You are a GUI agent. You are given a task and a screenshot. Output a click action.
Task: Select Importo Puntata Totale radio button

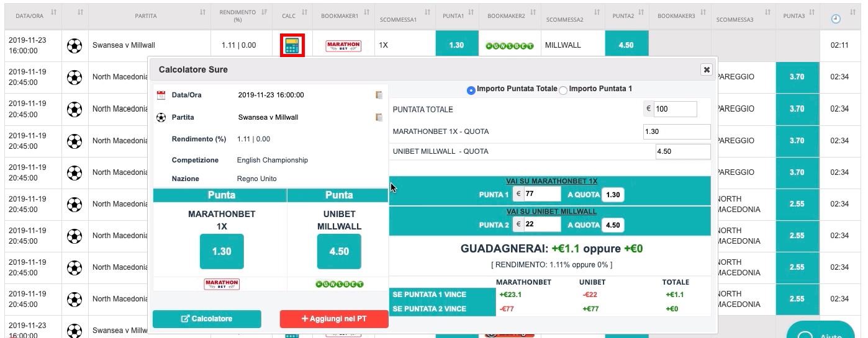click(471, 90)
